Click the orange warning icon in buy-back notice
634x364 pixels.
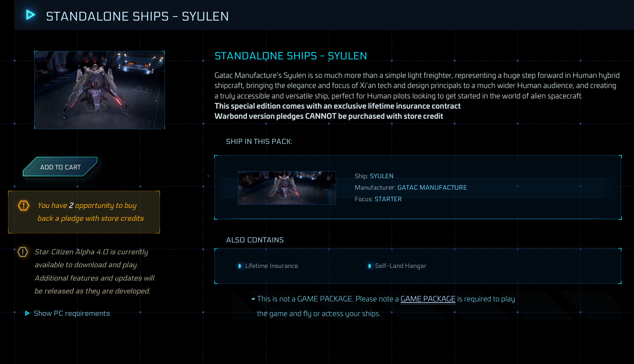[x=23, y=205]
